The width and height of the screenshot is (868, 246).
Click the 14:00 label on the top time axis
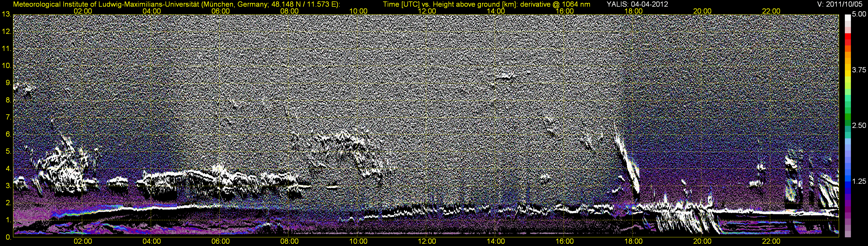click(496, 11)
